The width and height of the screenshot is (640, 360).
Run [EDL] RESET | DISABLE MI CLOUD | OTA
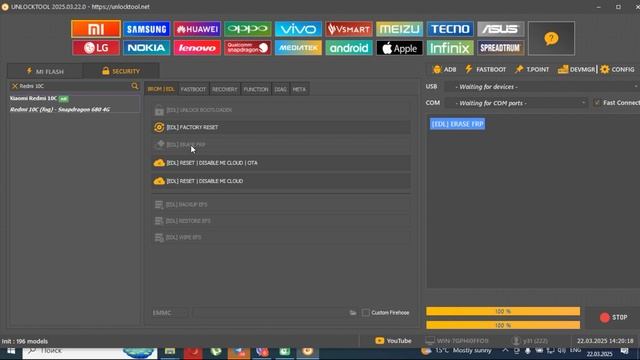click(x=281, y=163)
